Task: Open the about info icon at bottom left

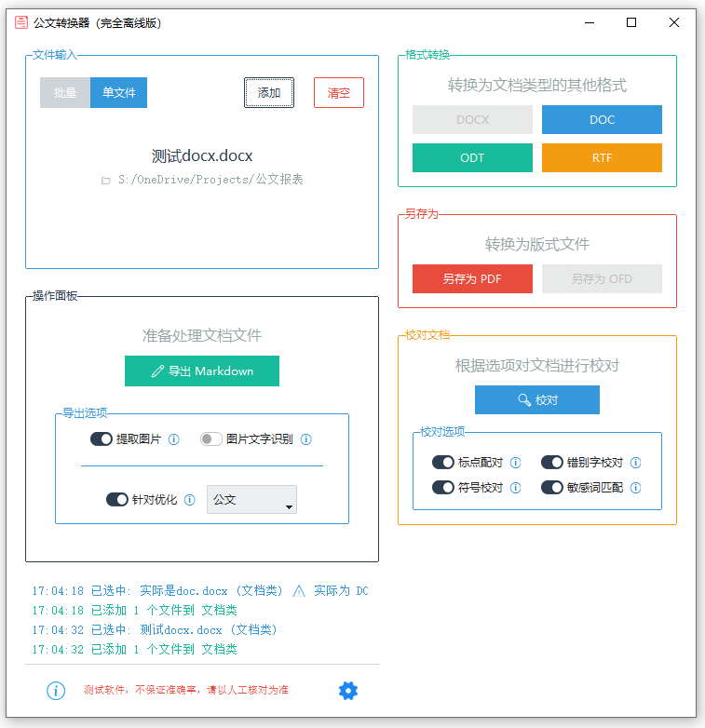Action: click(x=56, y=690)
